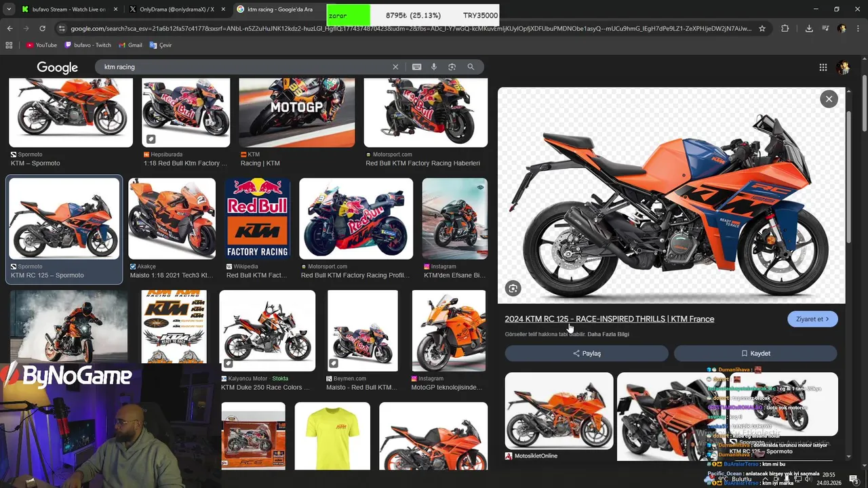
Task: Go back with the browser back arrow
Action: tap(9, 28)
